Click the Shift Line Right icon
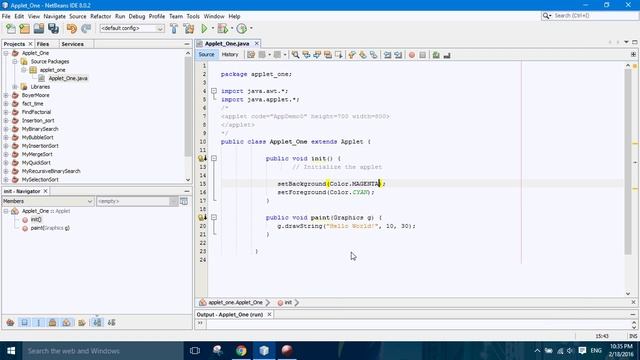Viewport: 640px width, 360px height. tap(398, 55)
